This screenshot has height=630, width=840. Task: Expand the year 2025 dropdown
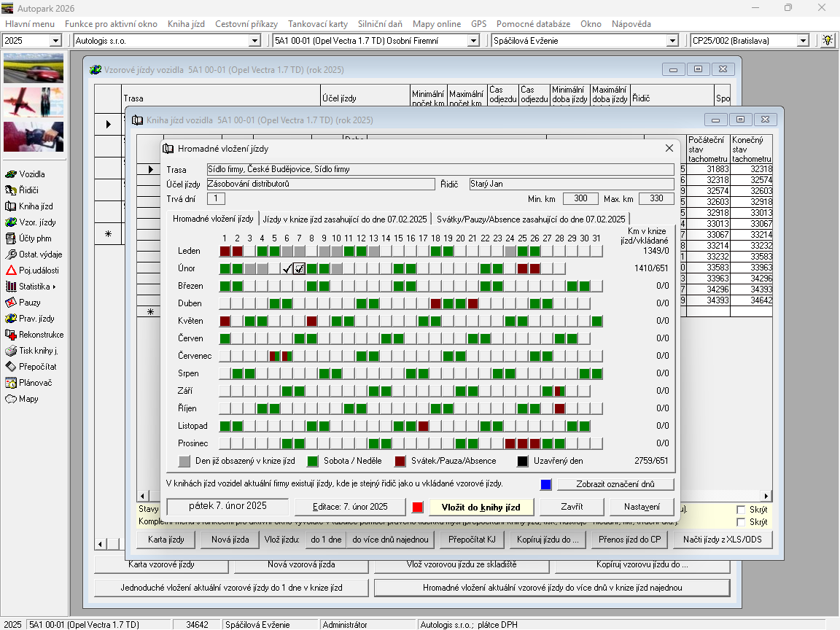point(55,41)
